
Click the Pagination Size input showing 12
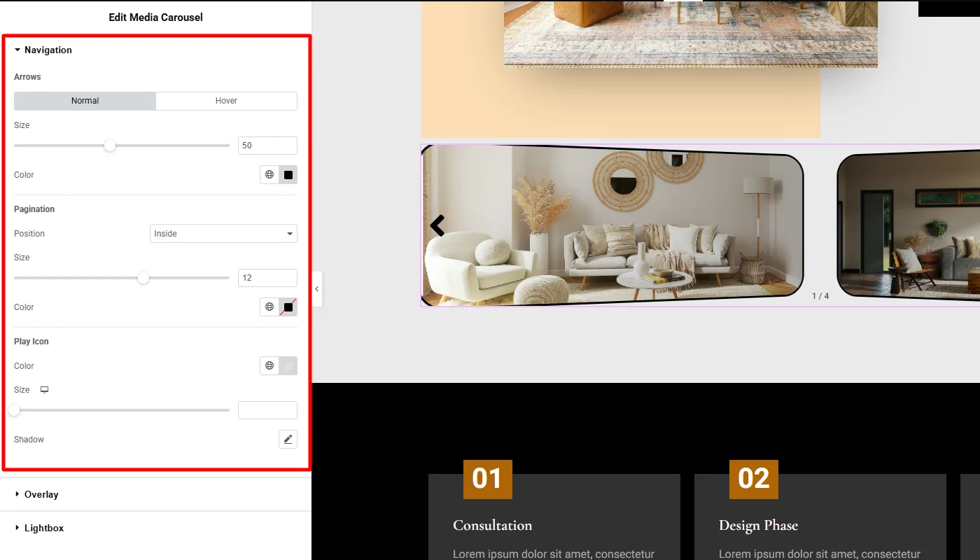(x=267, y=278)
